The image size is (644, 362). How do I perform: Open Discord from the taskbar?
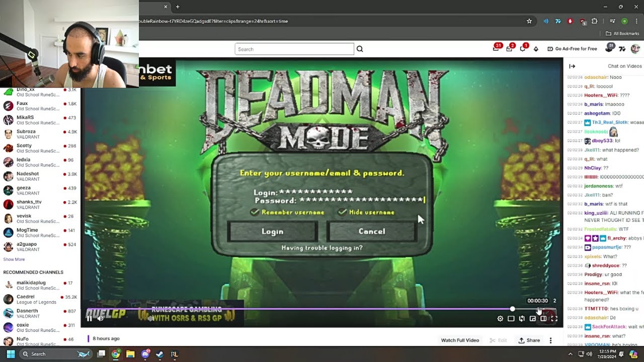pos(145,354)
